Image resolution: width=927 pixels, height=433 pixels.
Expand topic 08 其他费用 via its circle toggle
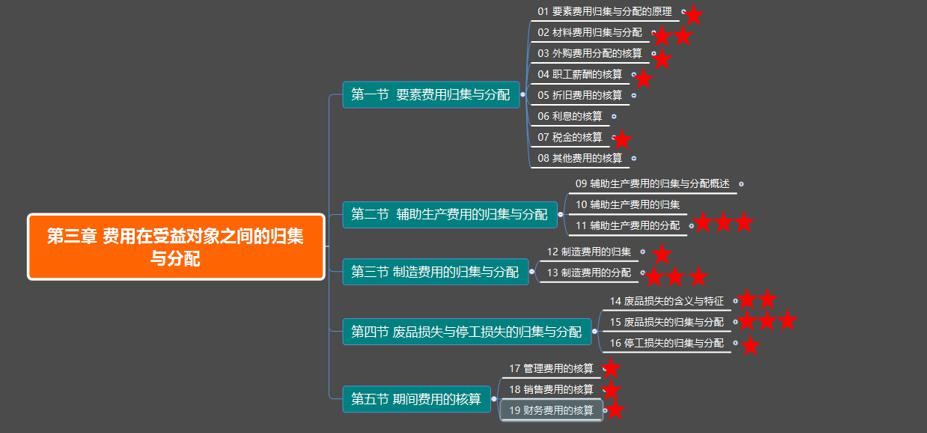634,158
